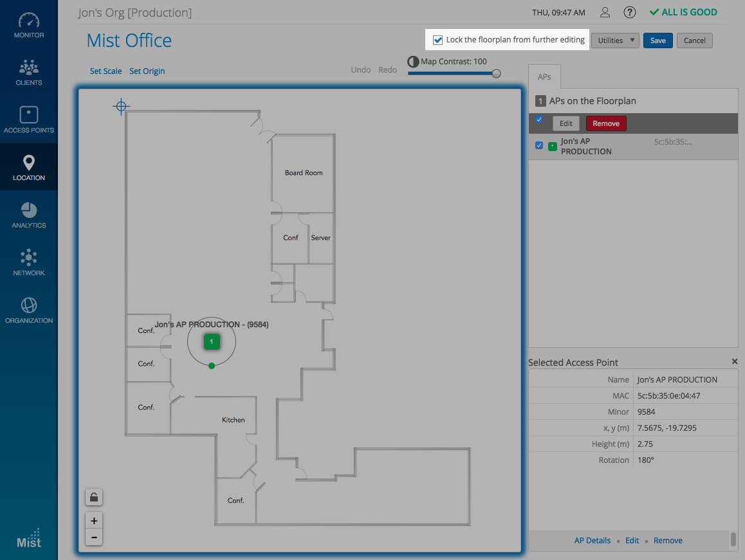Click the Mist Office title
745x560 pixels.
(129, 41)
